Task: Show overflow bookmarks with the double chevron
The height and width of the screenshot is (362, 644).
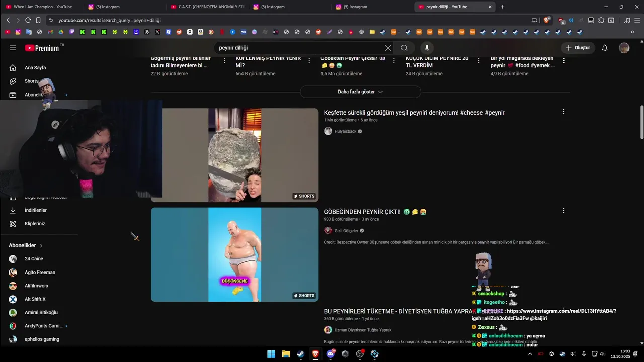Action: [x=632, y=32]
